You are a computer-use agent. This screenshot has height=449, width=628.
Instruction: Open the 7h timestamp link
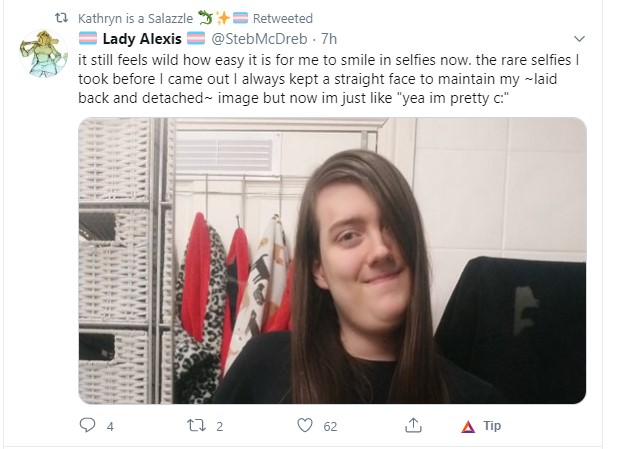(329, 39)
